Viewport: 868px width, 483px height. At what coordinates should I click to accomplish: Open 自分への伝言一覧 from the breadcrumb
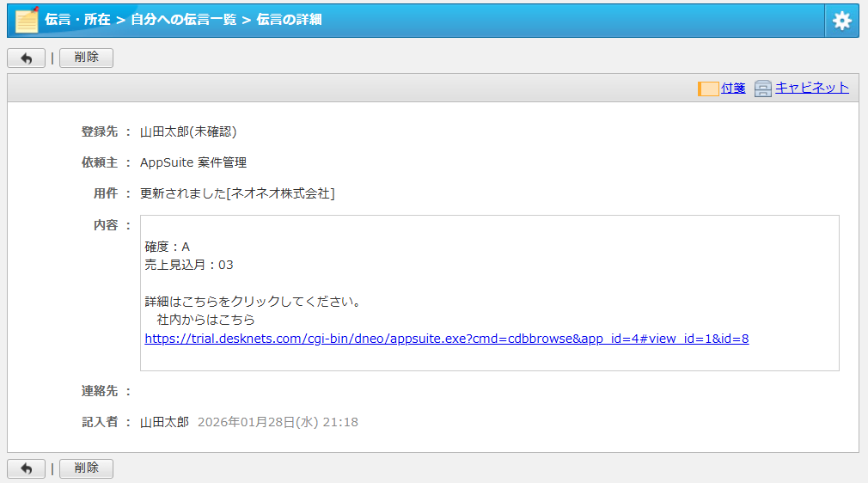pyautogui.click(x=183, y=20)
